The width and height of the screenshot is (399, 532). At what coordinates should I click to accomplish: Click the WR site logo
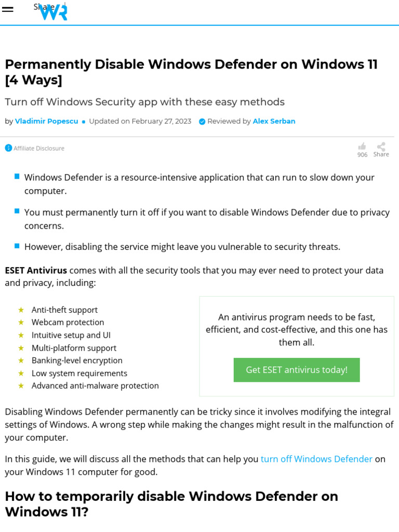click(x=55, y=12)
